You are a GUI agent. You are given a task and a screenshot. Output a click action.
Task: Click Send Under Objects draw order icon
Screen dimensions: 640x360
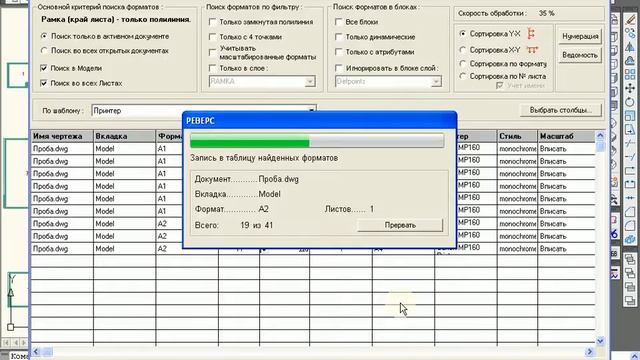[x=630, y=300]
